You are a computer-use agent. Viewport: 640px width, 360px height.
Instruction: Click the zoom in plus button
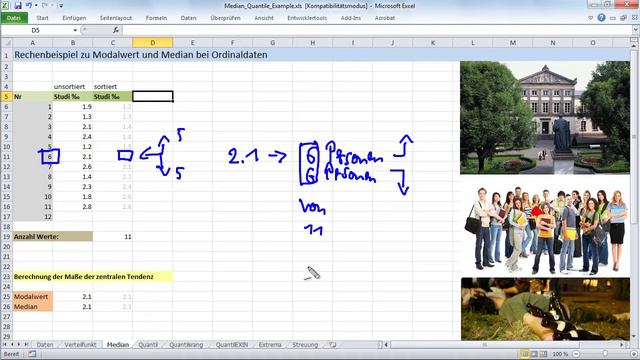pyautogui.click(x=634, y=354)
